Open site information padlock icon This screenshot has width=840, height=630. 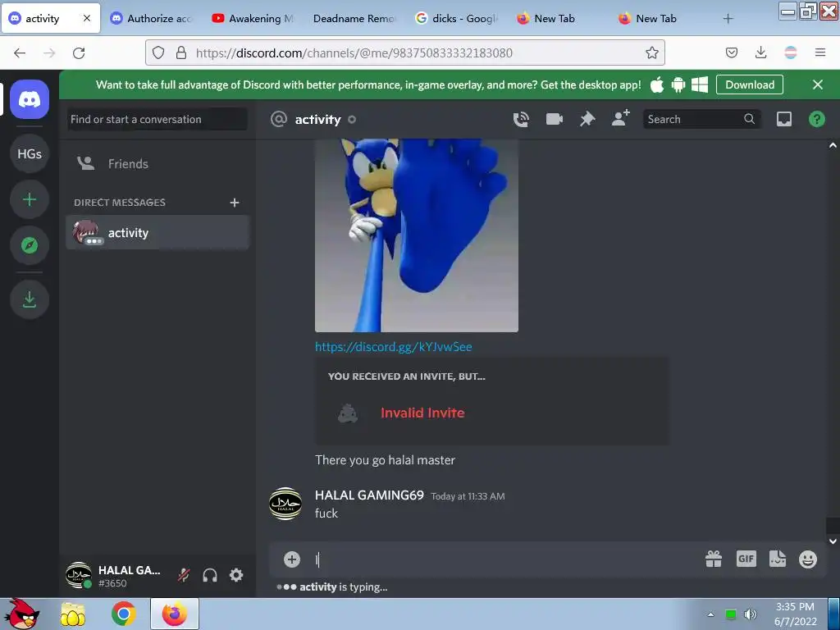coord(181,52)
